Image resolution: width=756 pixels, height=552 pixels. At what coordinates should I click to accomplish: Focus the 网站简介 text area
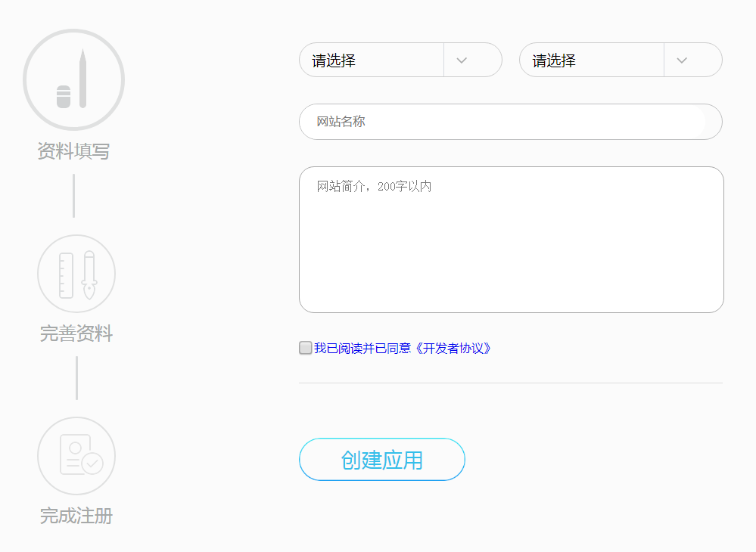[x=511, y=240]
